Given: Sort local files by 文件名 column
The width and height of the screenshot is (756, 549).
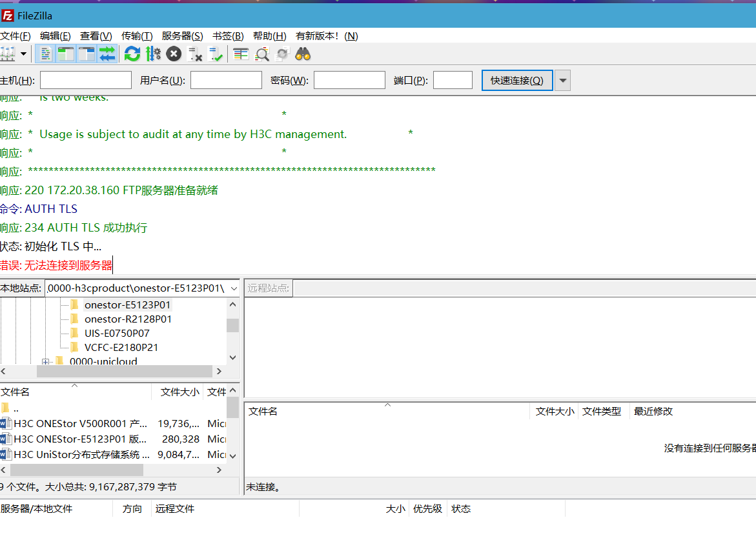Looking at the screenshot, I should point(76,392).
